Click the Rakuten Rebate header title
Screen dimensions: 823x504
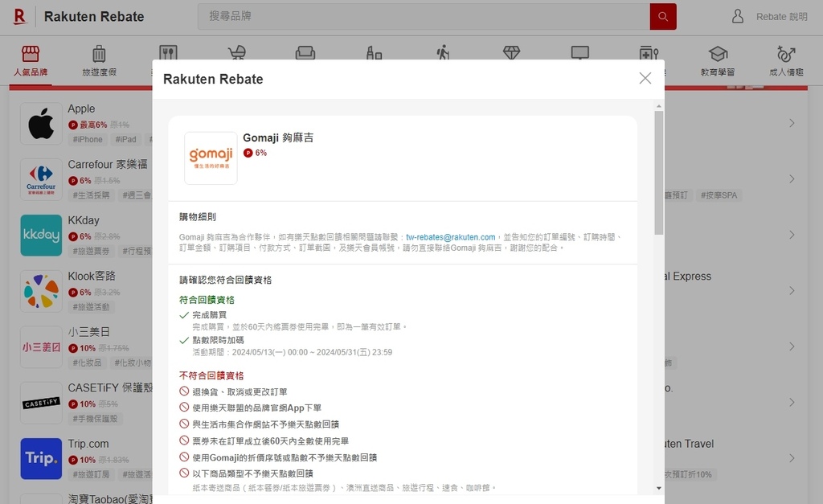[94, 17]
